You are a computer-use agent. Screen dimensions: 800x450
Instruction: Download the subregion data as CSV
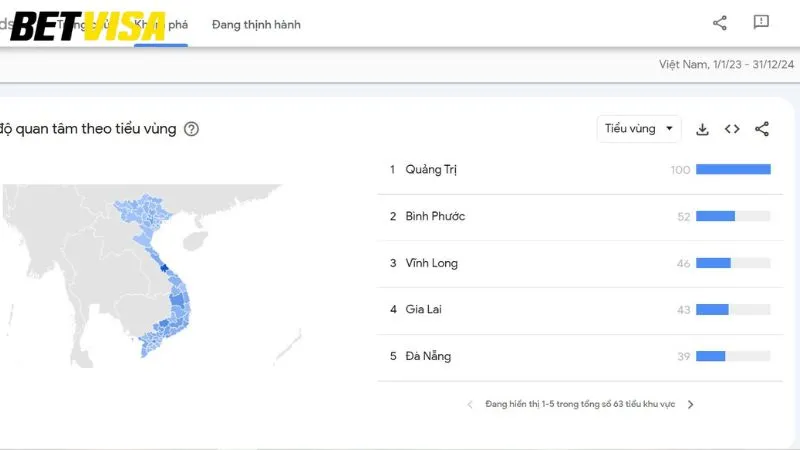pos(703,129)
